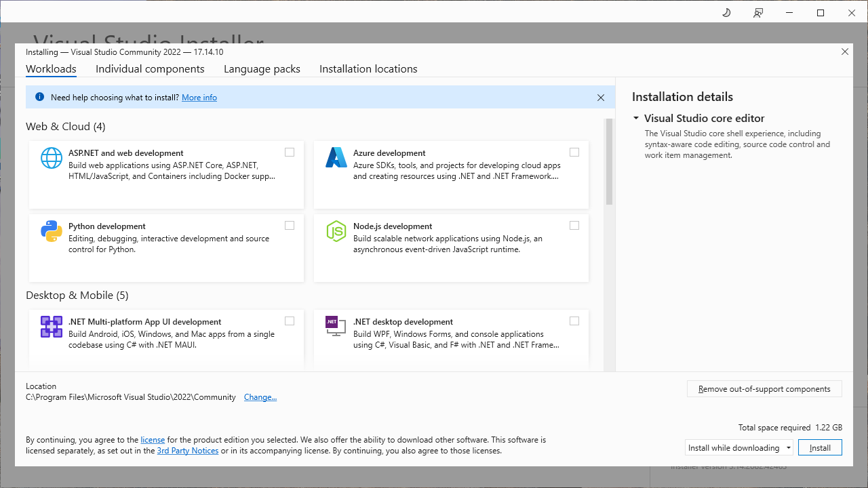
Task: Open the license link
Action: pyautogui.click(x=153, y=440)
